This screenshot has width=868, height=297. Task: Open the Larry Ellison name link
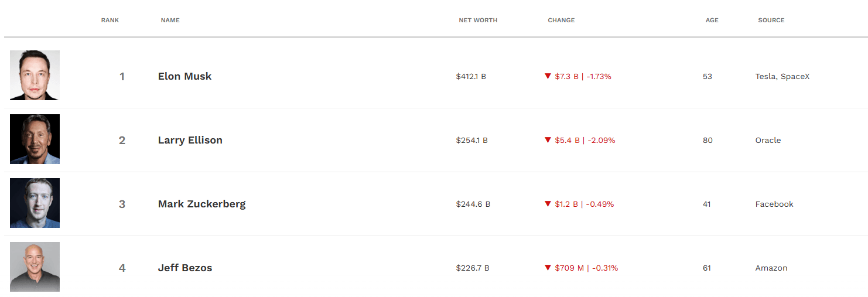tap(190, 140)
